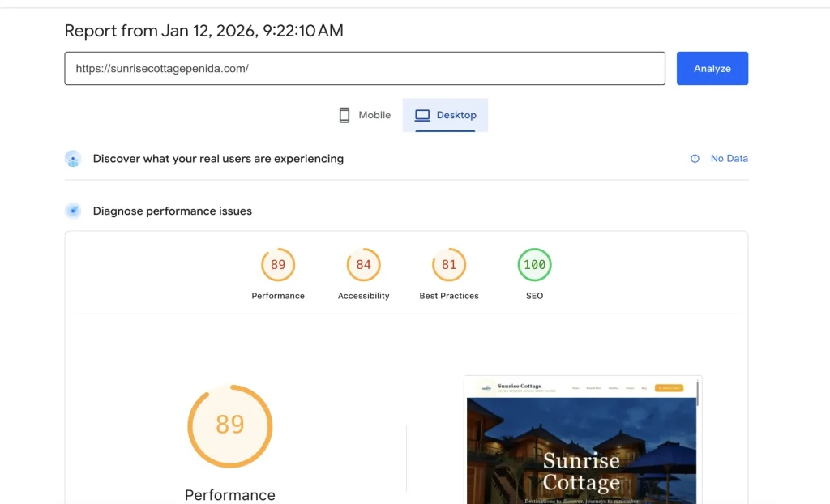Open the No Data link
The width and height of the screenshot is (830, 504).
click(x=728, y=158)
